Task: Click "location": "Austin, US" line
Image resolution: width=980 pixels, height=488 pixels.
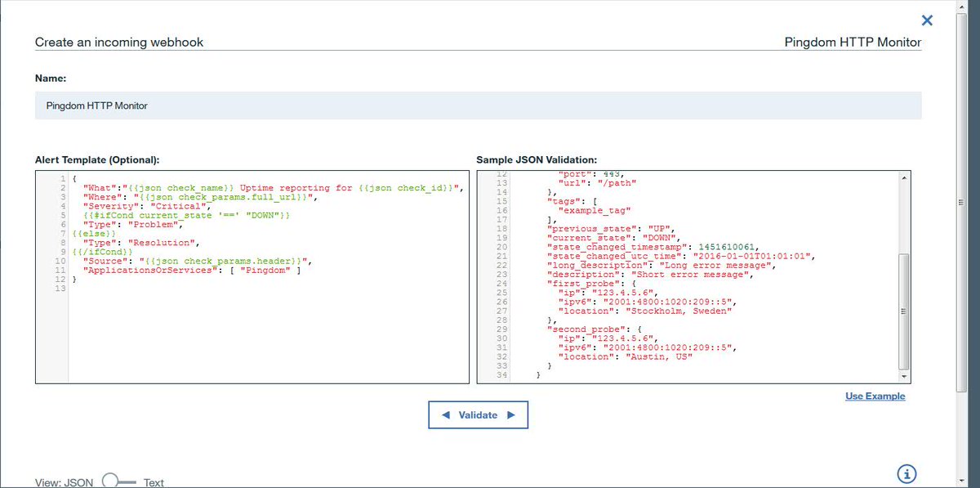Action: point(625,356)
